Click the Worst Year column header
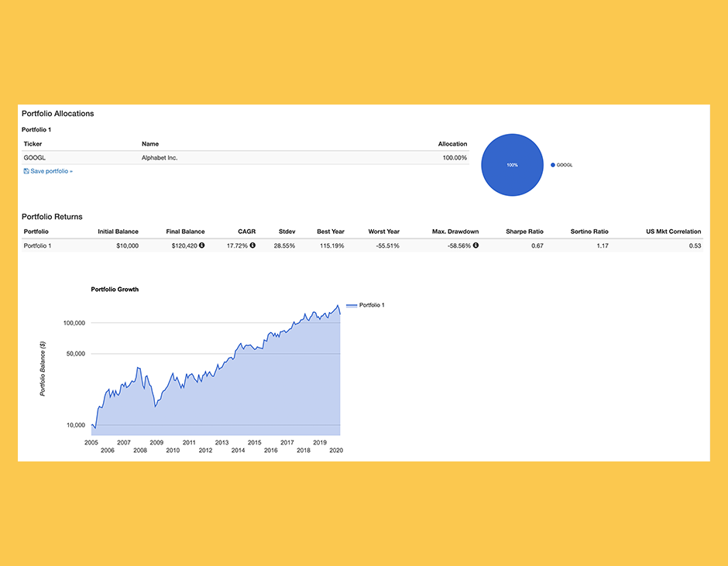Viewport: 728px width, 566px height. pos(383,232)
